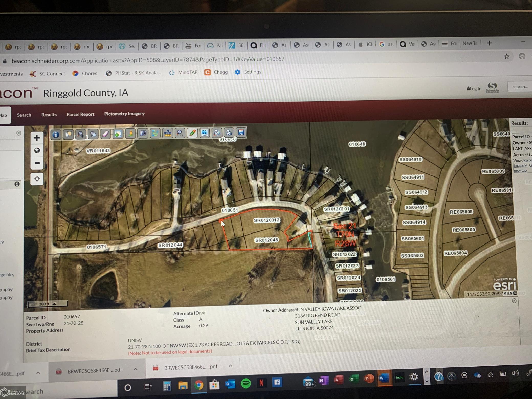This screenshot has height=399, width=532.
Task: Expand the scale bar 200 ft arrow
Action: pyautogui.click(x=54, y=304)
